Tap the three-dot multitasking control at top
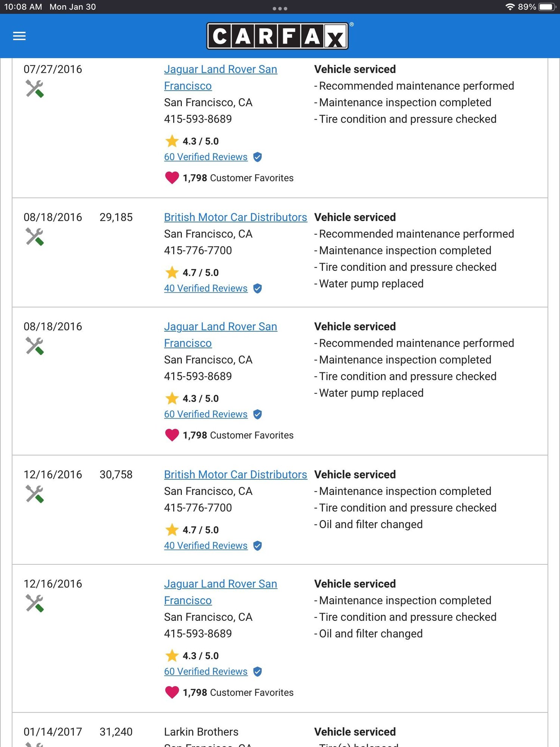Image resolution: width=560 pixels, height=747 pixels. click(280, 8)
